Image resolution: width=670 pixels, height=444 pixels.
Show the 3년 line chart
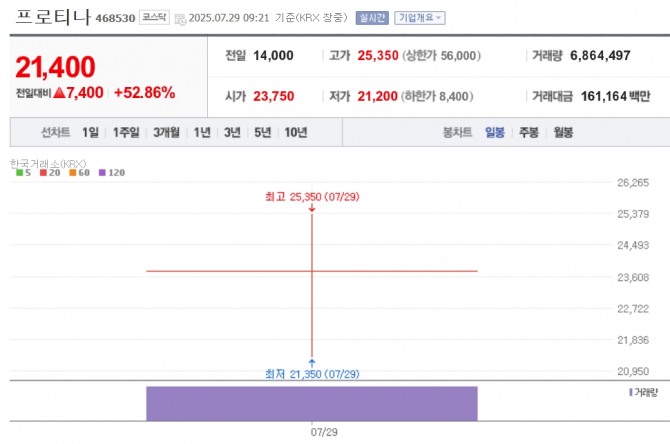tap(232, 133)
